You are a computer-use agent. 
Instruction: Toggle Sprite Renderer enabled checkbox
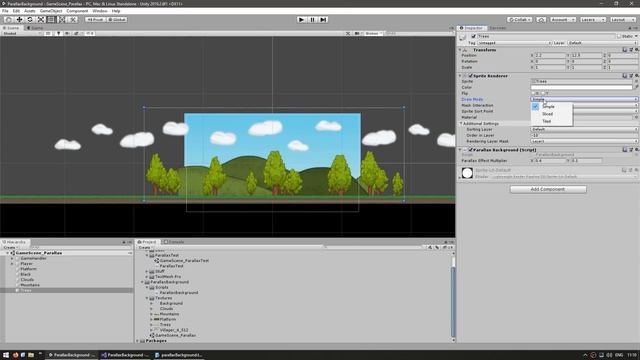[471, 76]
